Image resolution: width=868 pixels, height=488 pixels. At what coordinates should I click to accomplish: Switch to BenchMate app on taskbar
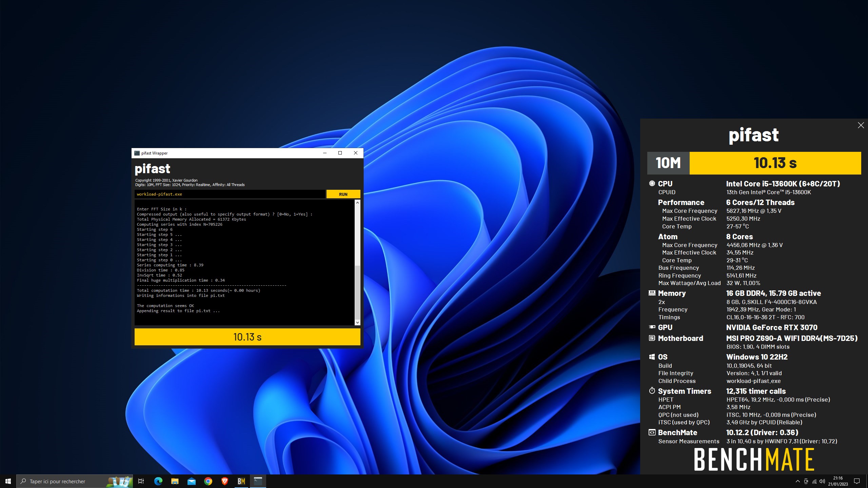[x=241, y=481]
